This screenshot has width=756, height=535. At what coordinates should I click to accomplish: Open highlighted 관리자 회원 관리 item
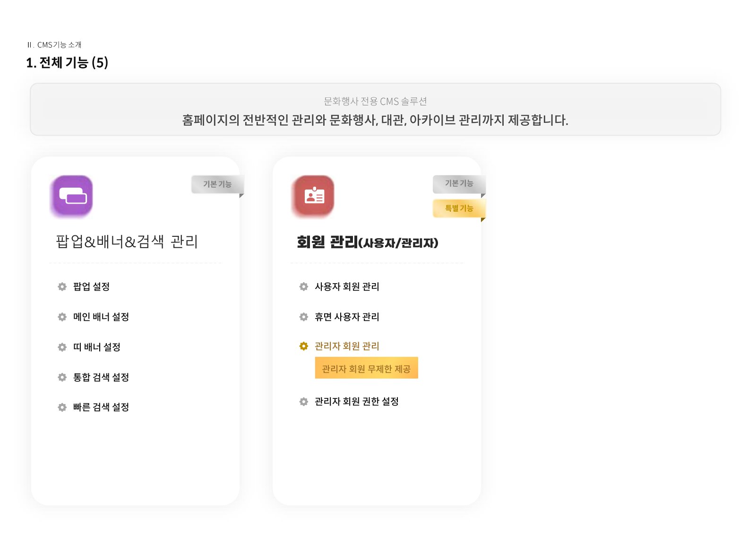[x=347, y=346]
